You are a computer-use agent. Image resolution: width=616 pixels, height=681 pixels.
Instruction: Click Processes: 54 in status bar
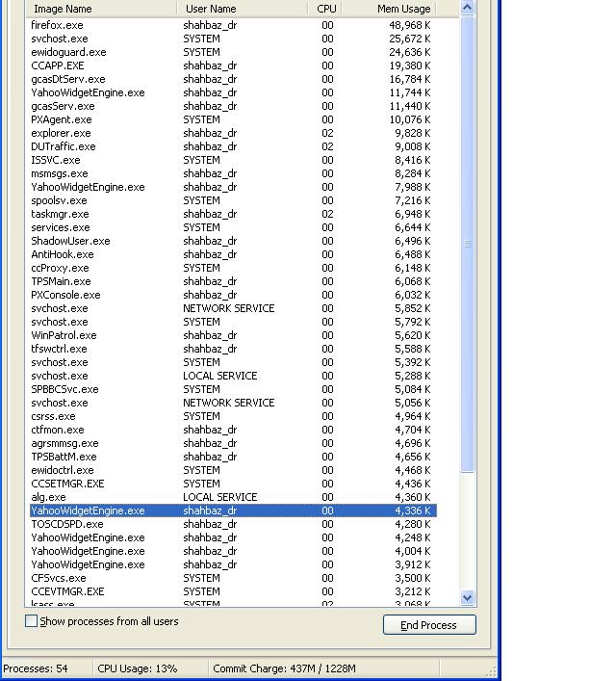coord(36,668)
